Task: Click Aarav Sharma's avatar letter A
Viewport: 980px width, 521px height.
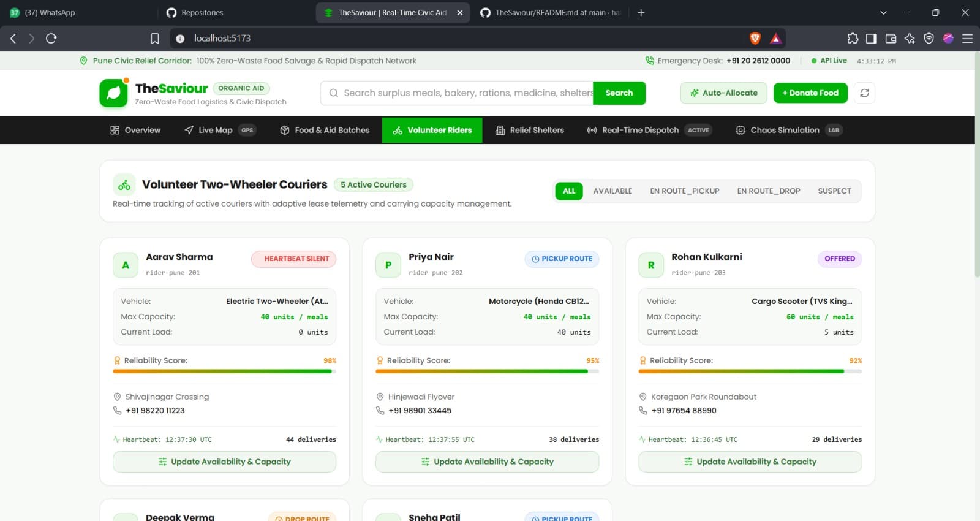Action: point(126,265)
